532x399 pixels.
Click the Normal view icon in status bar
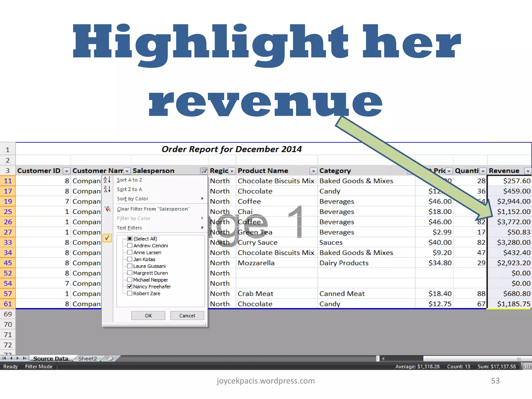point(527,367)
